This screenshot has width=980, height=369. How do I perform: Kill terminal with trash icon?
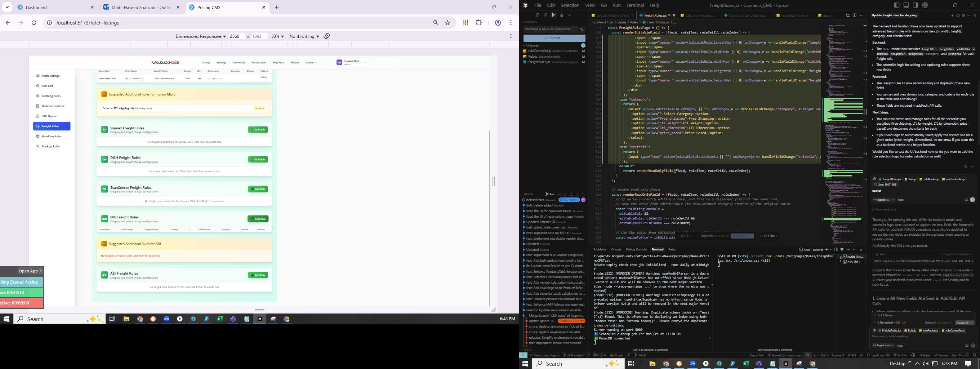842,250
